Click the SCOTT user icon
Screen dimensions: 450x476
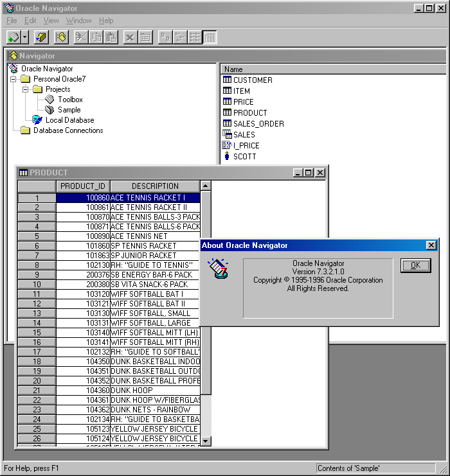227,156
